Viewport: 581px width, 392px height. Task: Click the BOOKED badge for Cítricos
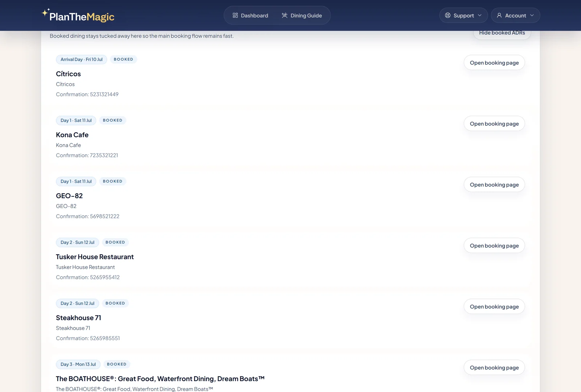point(123,59)
